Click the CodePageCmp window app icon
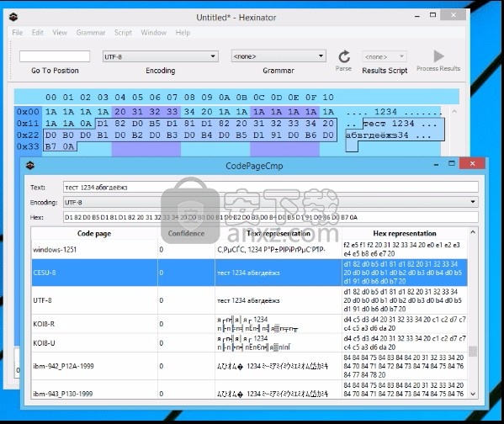The image size is (504, 424). pyautogui.click(x=30, y=166)
